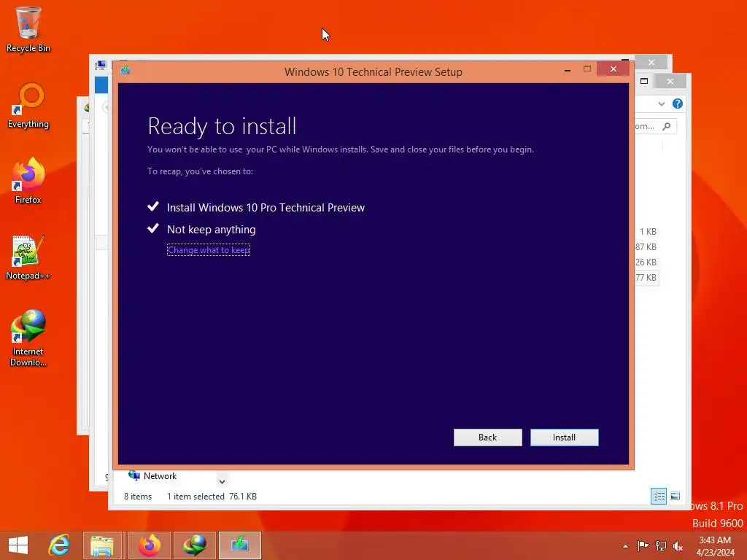
Task: Click the Explorer search magnifier icon
Action: click(667, 126)
